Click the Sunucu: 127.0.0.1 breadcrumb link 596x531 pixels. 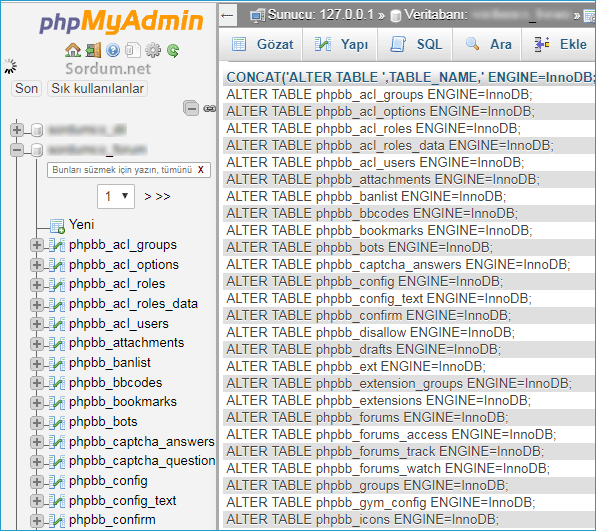coord(320,15)
